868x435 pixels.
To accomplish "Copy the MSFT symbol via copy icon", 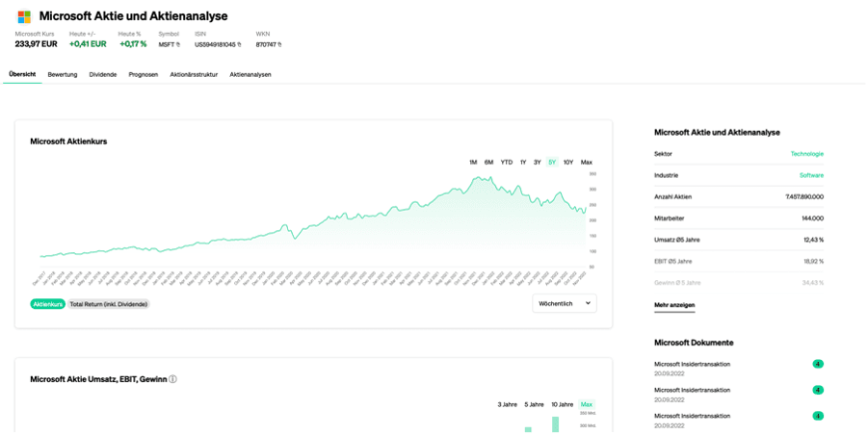I will pos(178,45).
